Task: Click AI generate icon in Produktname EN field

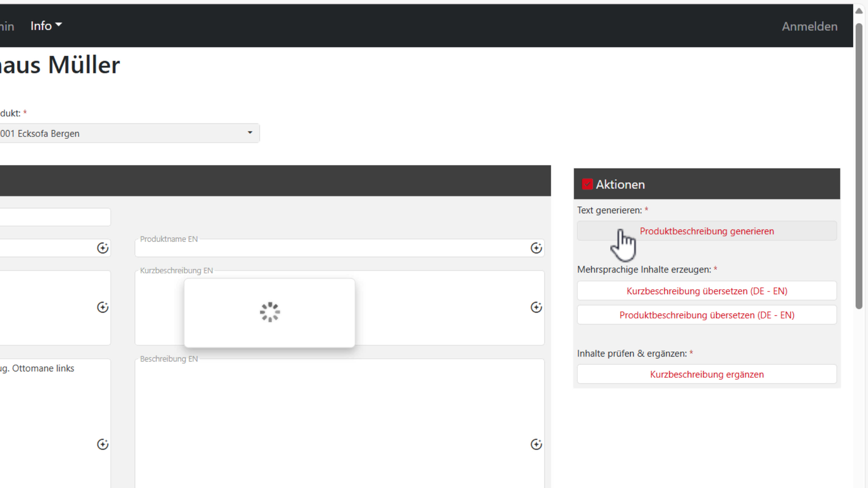Action: click(x=536, y=248)
